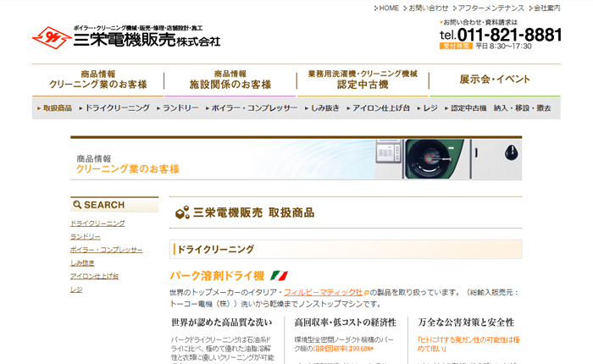593x364 pixels.
Task: Select the 展示会・イベント main tab
Action: tap(495, 80)
